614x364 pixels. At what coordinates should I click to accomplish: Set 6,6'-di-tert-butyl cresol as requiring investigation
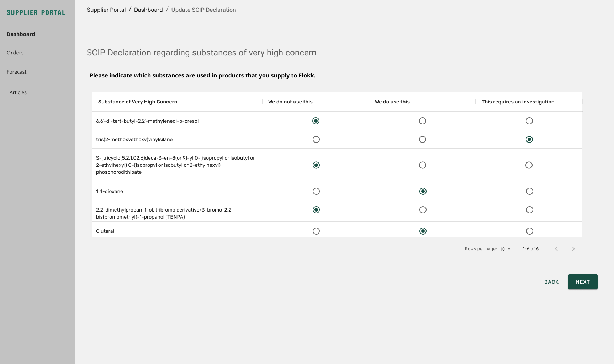point(529,121)
